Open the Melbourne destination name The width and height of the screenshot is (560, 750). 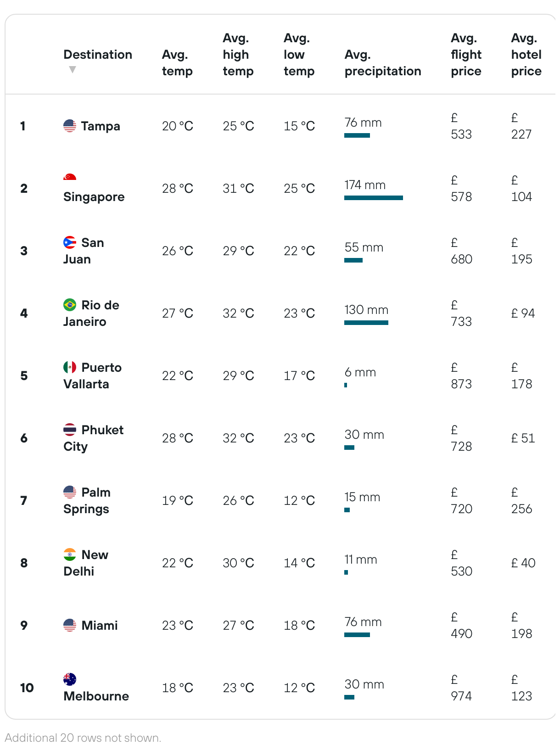pyautogui.click(x=96, y=696)
